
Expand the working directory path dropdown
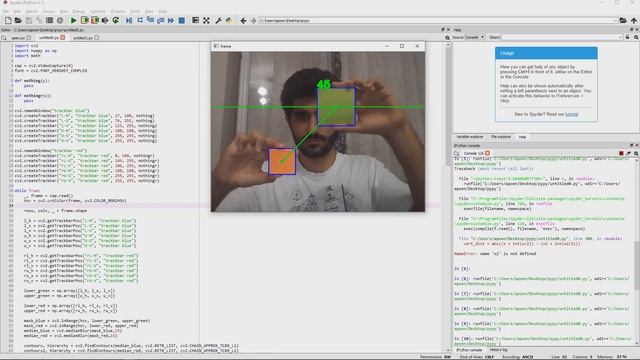click(x=615, y=20)
